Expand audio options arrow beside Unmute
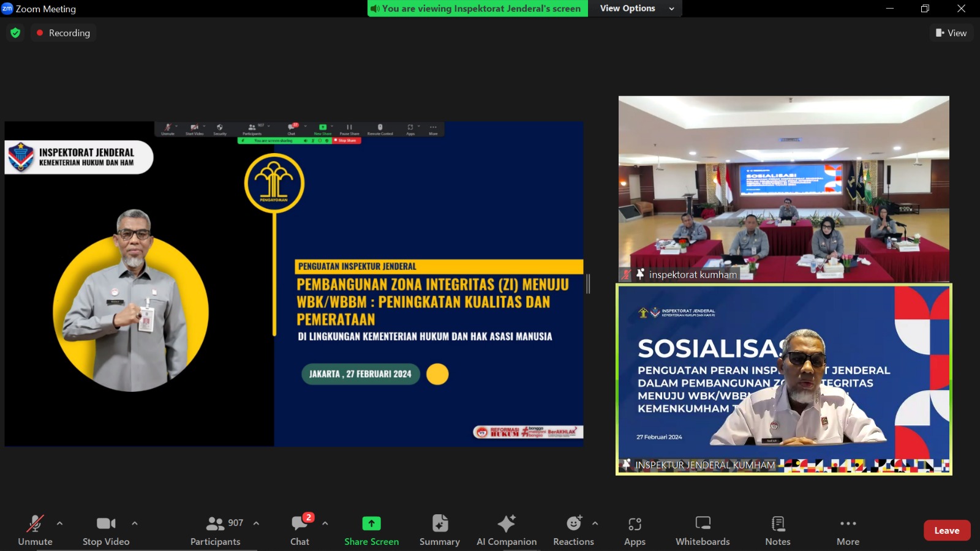The height and width of the screenshot is (551, 980). point(59,523)
